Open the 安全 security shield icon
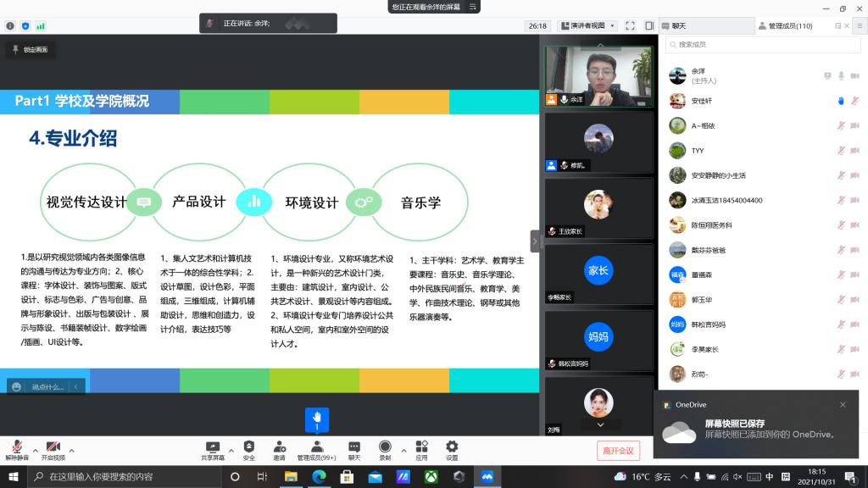Viewport: 868px width, 488px height. tap(248, 446)
